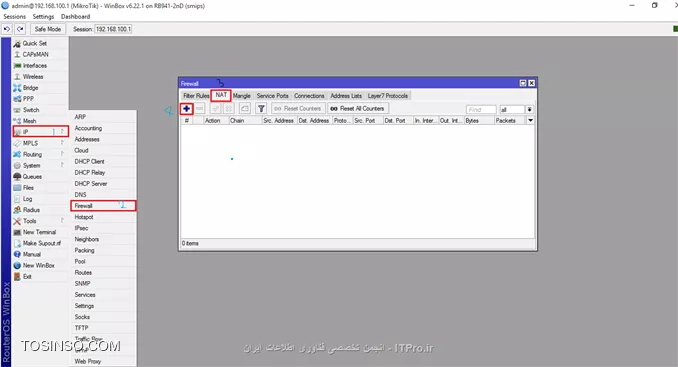Click the Undo arrow icon in top toolbar
Viewport: 678px width, 367px height.
(7, 29)
